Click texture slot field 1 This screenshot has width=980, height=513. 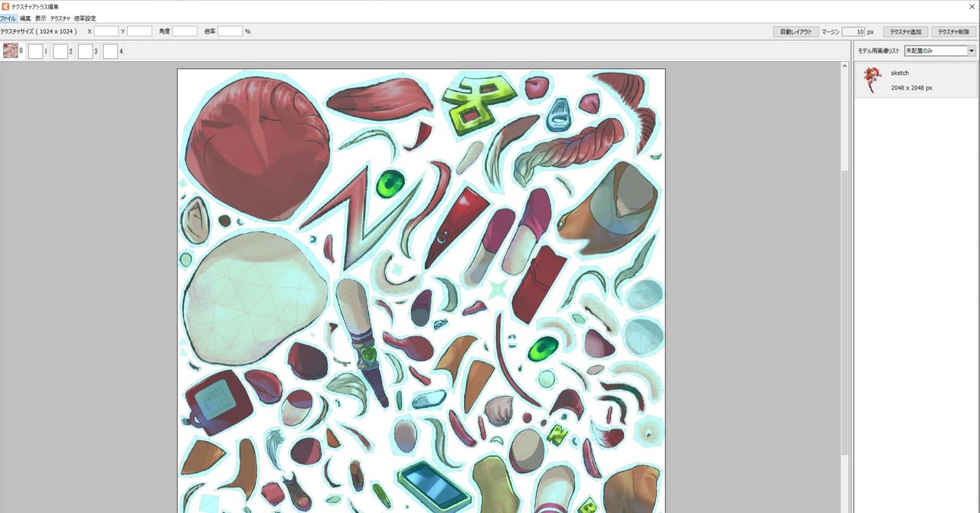coord(35,51)
